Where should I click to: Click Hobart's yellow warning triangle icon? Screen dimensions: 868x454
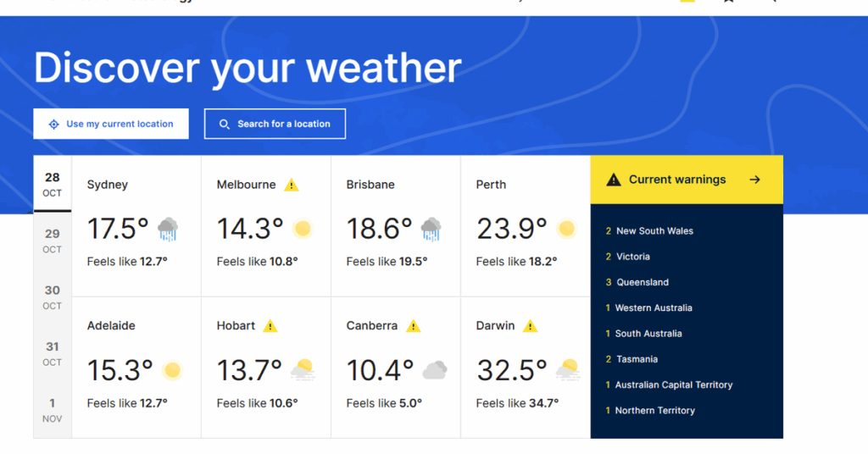pyautogui.click(x=270, y=326)
